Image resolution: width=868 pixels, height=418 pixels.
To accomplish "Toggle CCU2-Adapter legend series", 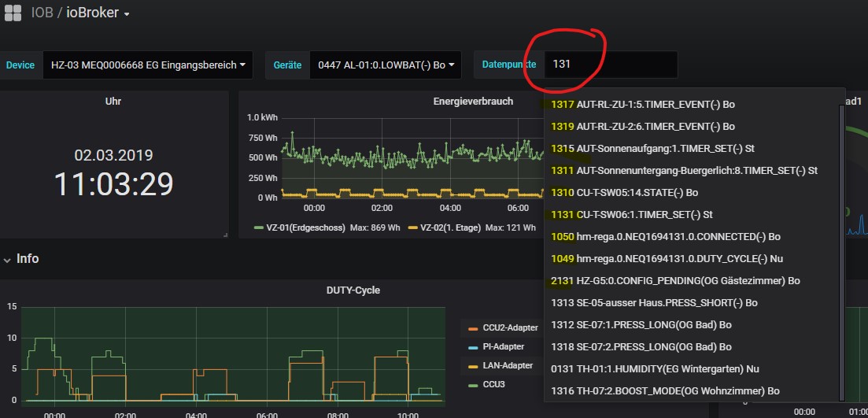I will tap(510, 327).
